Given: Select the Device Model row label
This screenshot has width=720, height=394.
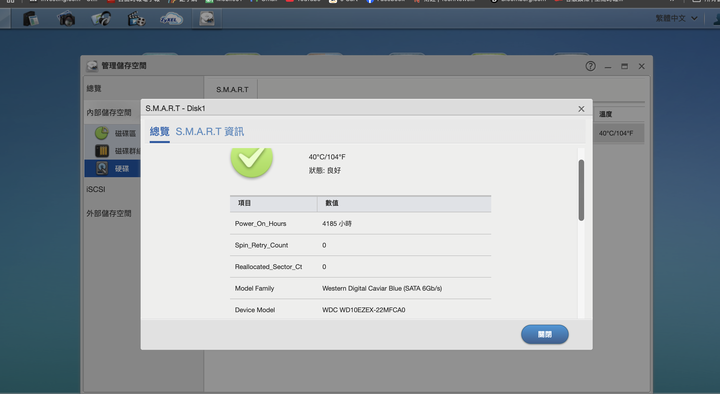Looking at the screenshot, I should [255, 310].
